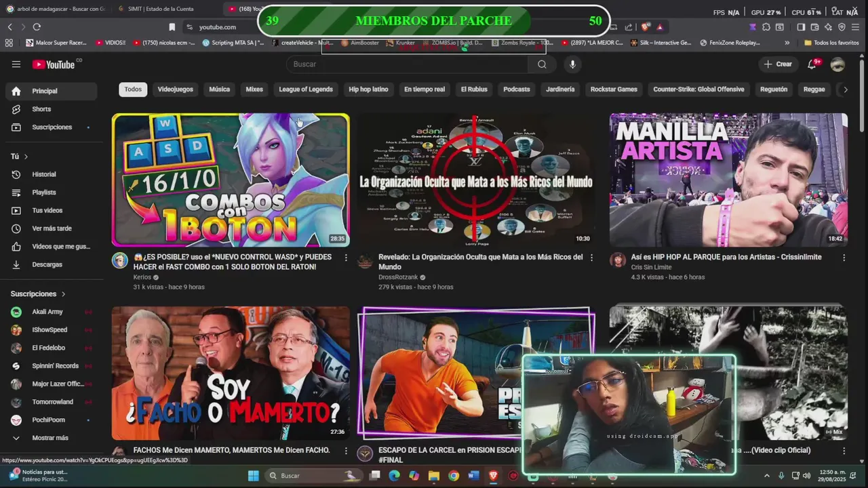Start voice search with microphone icon
Image resolution: width=868 pixels, height=488 pixels.
click(x=572, y=64)
